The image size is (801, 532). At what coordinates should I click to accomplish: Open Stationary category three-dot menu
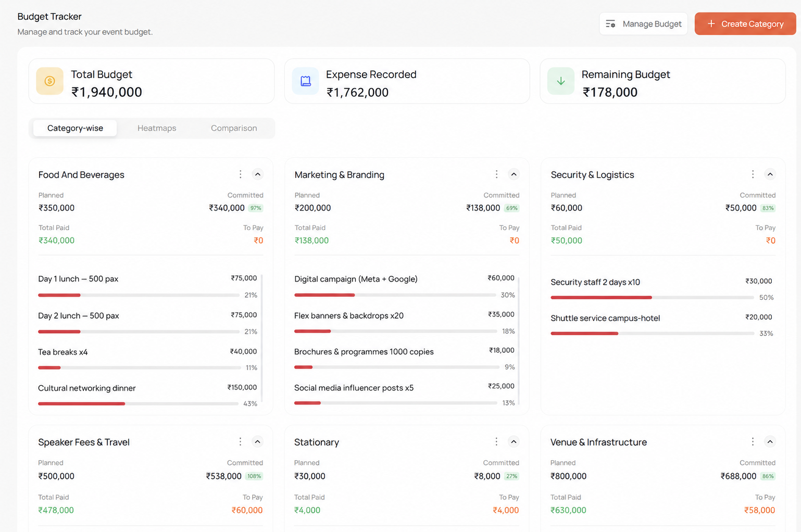click(496, 441)
